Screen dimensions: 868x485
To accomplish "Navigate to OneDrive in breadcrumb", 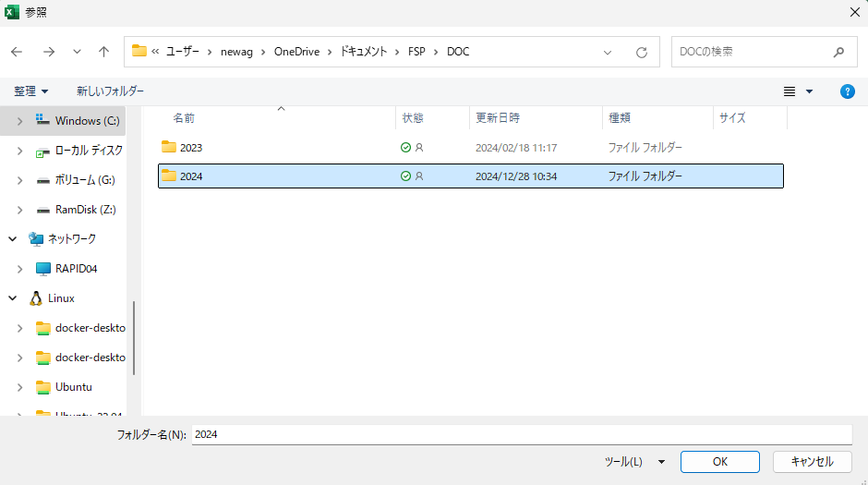I will [x=296, y=52].
